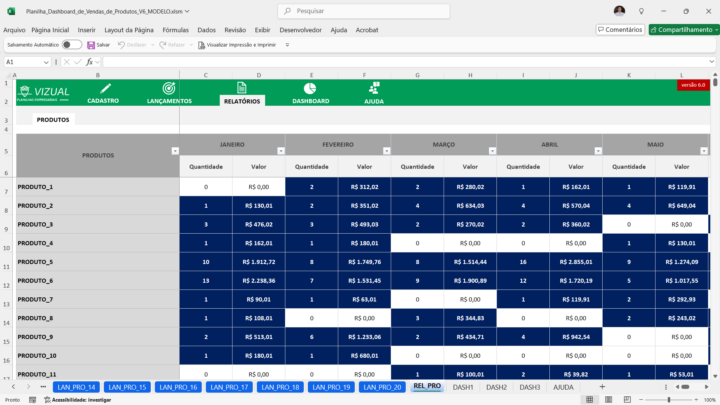Open the Fórmulas ribbon tab
This screenshot has height=405, width=720.
(x=175, y=30)
